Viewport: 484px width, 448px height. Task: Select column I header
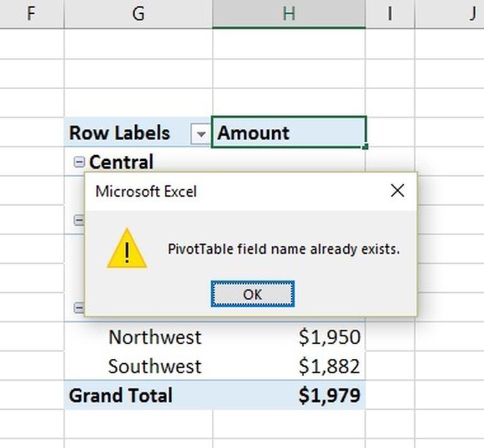[390, 14]
